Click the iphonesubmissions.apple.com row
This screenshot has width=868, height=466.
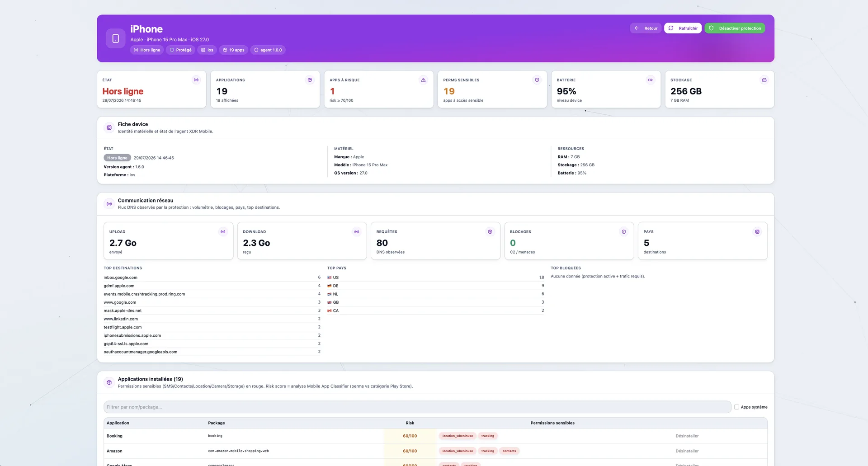click(212, 335)
